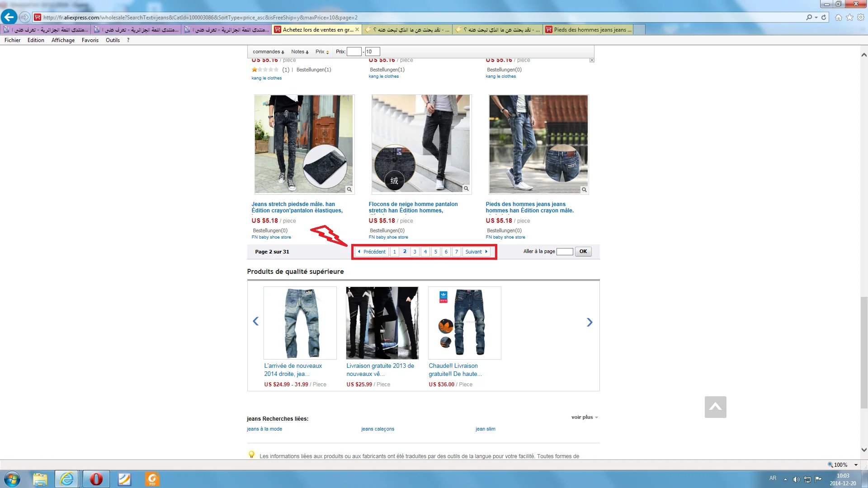The width and height of the screenshot is (868, 488).
Task: Click the refresh page icon
Action: pos(824,17)
